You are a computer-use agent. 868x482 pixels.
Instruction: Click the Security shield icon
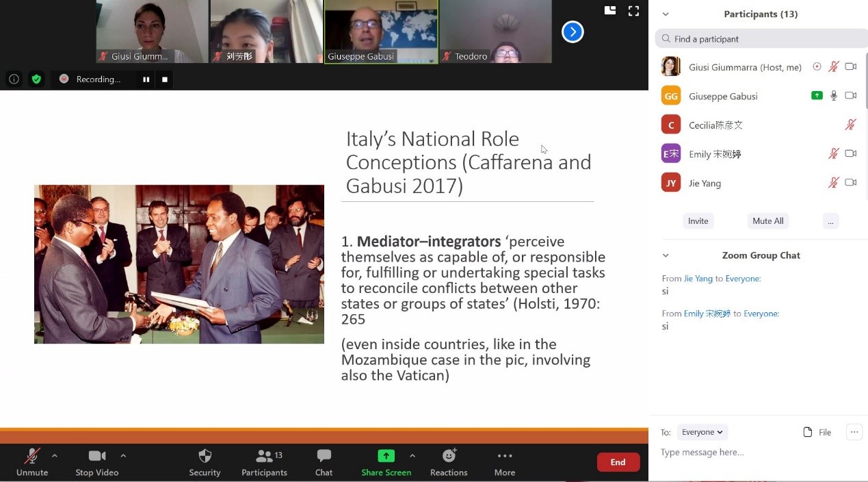click(x=205, y=456)
